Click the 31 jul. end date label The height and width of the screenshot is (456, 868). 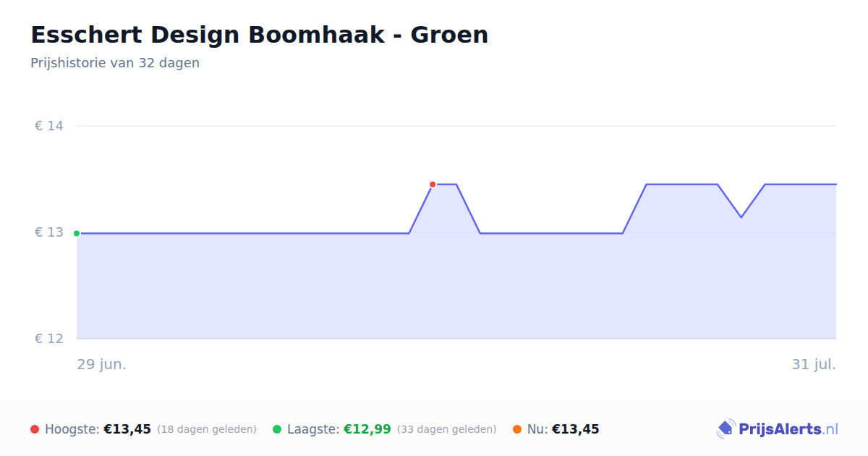tap(814, 364)
